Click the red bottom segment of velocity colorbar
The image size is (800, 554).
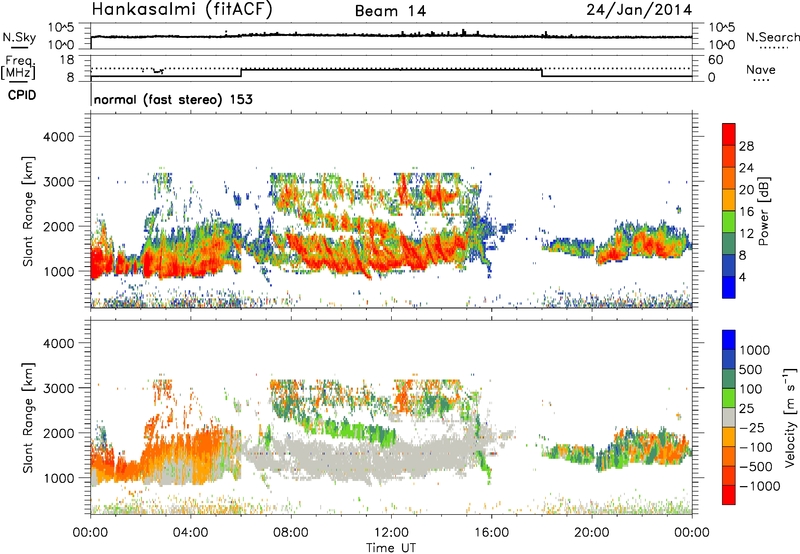point(729,495)
